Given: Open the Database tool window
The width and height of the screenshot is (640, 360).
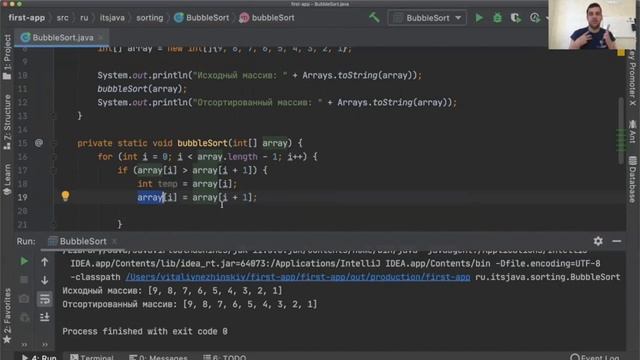Looking at the screenshot, I should point(632,179).
